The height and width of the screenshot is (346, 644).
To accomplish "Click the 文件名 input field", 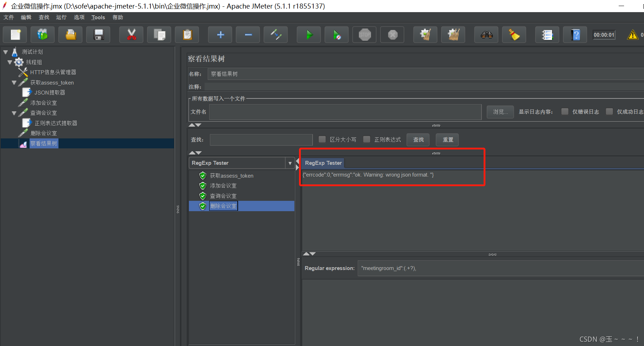I will (x=345, y=112).
